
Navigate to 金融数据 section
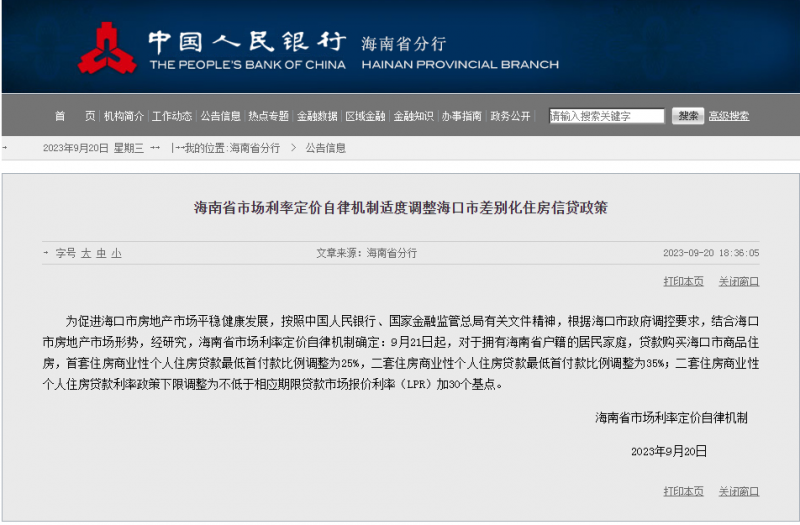(317, 116)
